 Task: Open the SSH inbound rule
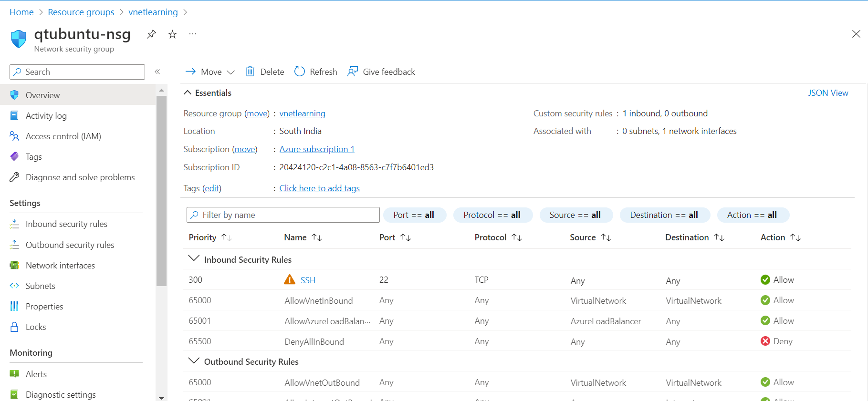(308, 280)
